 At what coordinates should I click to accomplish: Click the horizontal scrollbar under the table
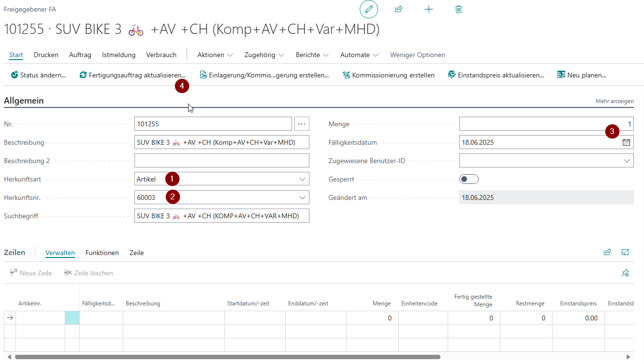click(x=227, y=357)
